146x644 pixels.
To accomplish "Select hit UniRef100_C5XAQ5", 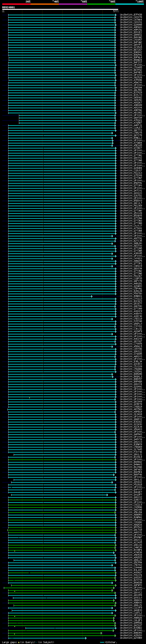I will [x=131, y=67].
